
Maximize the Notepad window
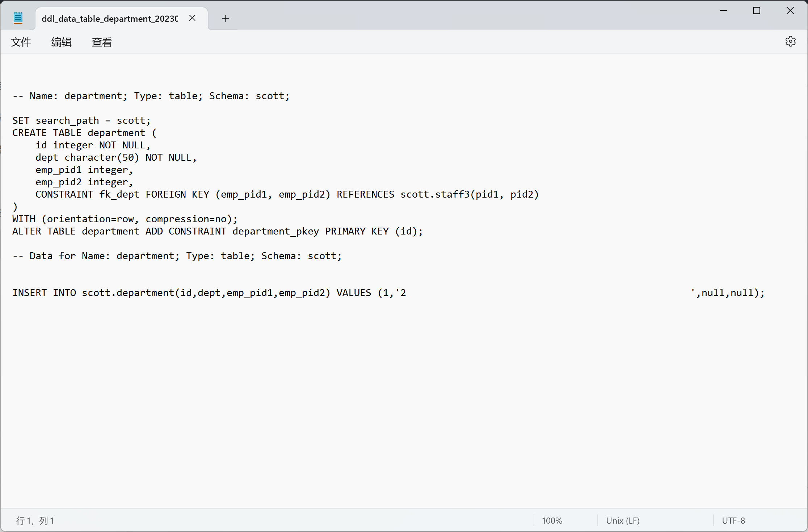pos(757,10)
